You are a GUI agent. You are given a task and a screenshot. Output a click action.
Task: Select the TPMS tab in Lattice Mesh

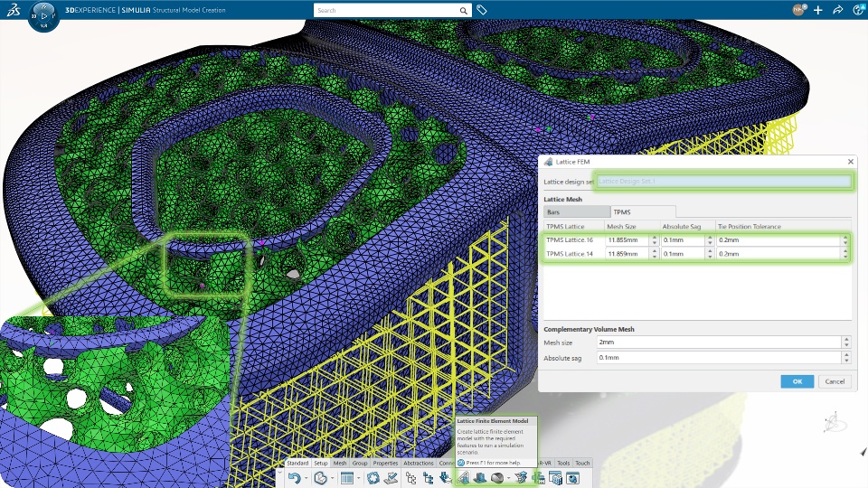(643, 211)
